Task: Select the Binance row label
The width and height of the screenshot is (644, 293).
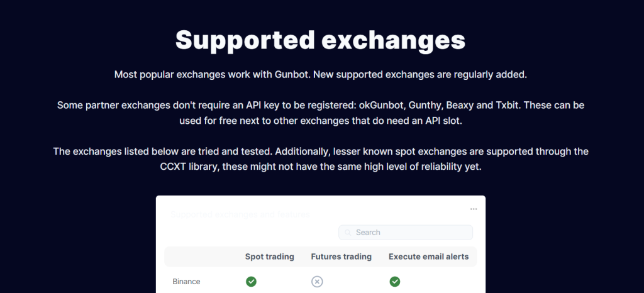Action: tap(186, 282)
